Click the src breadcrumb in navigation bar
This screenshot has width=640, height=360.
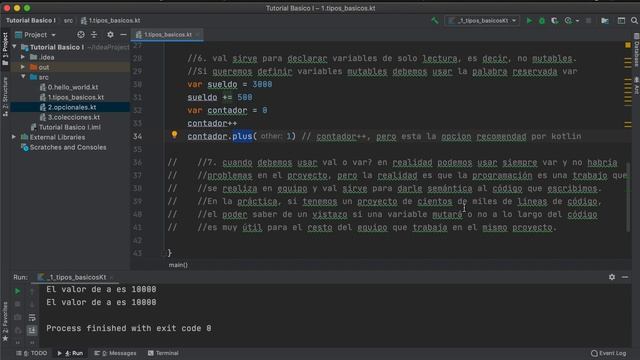68,20
